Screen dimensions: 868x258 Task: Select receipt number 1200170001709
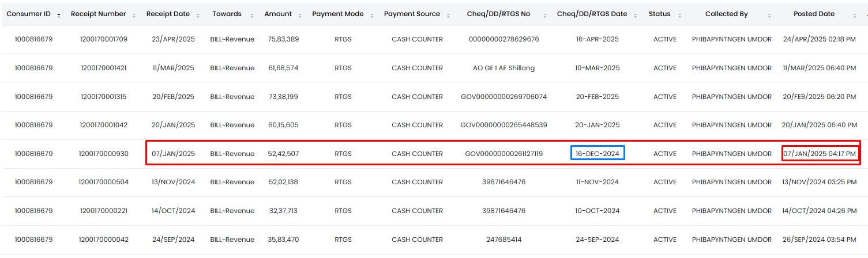pyautogui.click(x=104, y=39)
